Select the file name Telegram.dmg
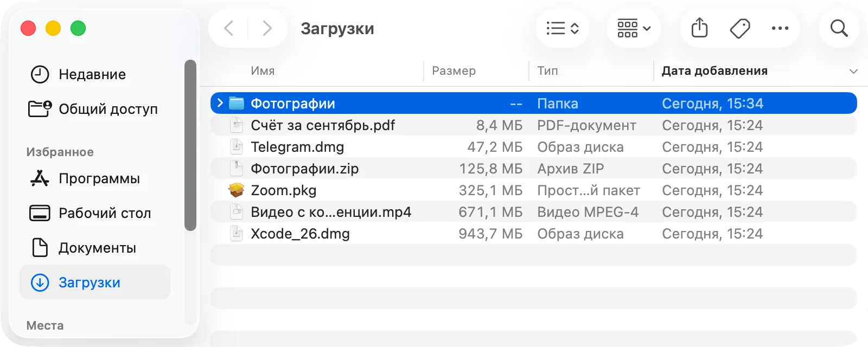Image resolution: width=868 pixels, height=347 pixels. point(297,147)
